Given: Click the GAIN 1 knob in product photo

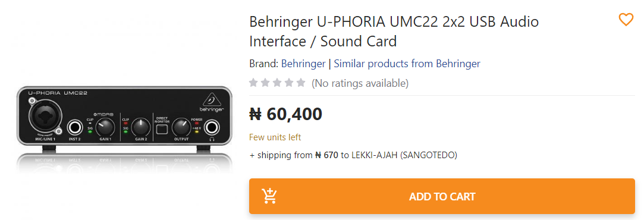Looking at the screenshot, I should [105, 128].
